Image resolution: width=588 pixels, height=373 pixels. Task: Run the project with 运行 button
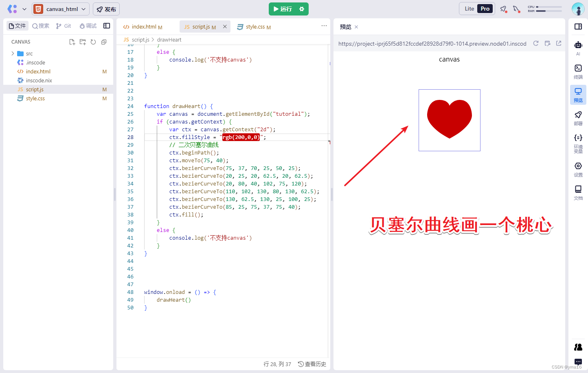283,9
